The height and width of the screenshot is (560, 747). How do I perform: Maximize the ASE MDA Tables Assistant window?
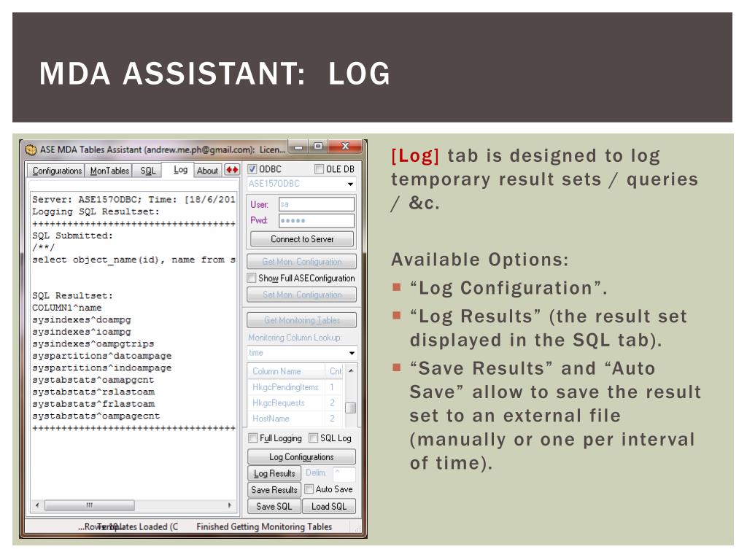pyautogui.click(x=318, y=146)
